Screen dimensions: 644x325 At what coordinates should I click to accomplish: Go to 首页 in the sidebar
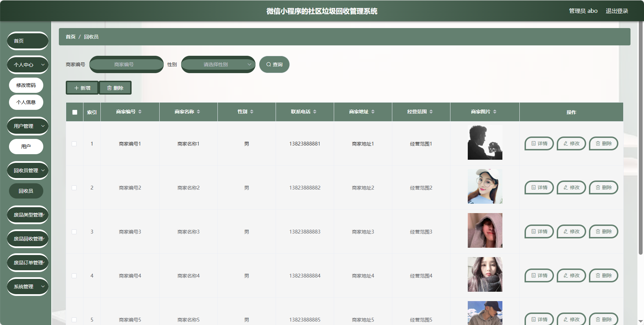28,41
